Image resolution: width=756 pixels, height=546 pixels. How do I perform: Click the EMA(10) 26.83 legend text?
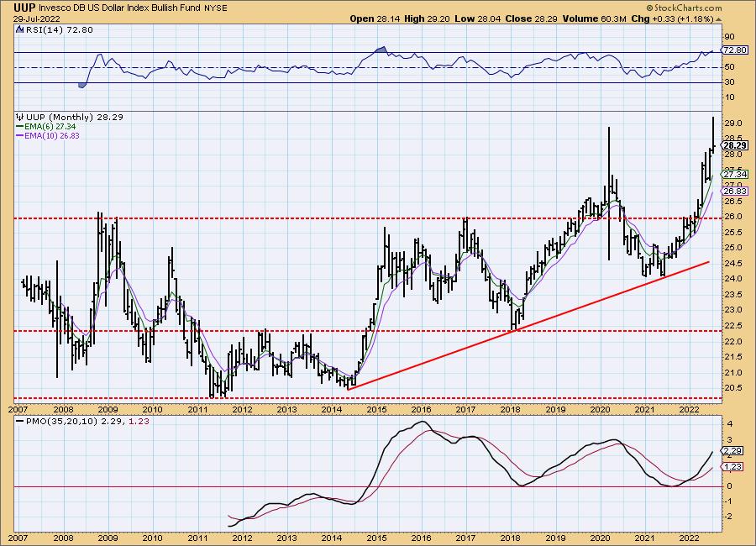point(52,135)
